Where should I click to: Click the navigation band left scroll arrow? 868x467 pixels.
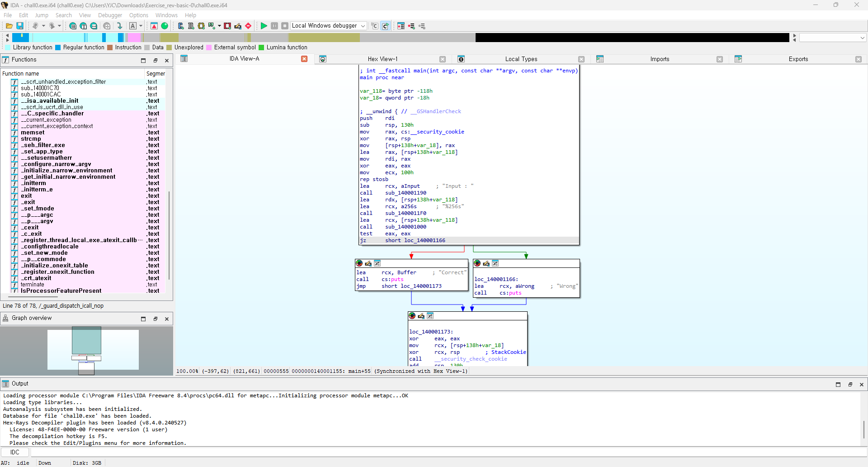tap(7, 35)
